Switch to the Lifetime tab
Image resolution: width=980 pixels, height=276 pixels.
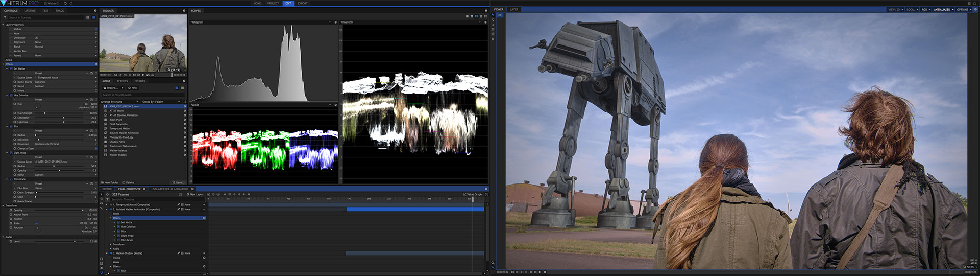[30, 10]
